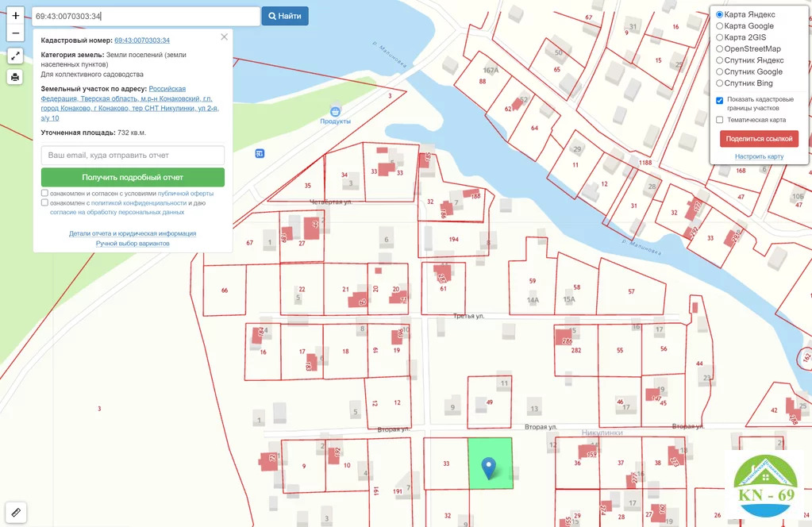
Task: Open the parcel address link
Action: coord(129,103)
